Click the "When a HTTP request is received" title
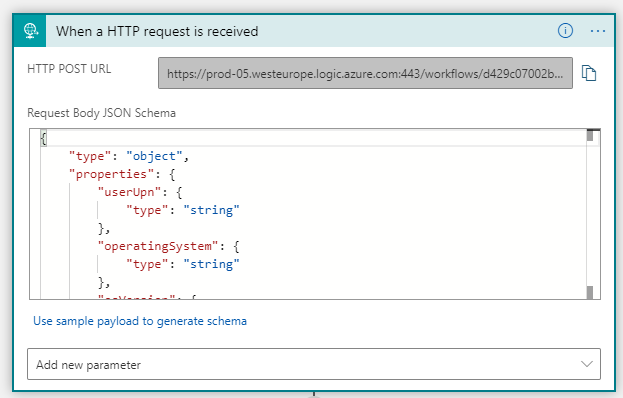 point(157,31)
